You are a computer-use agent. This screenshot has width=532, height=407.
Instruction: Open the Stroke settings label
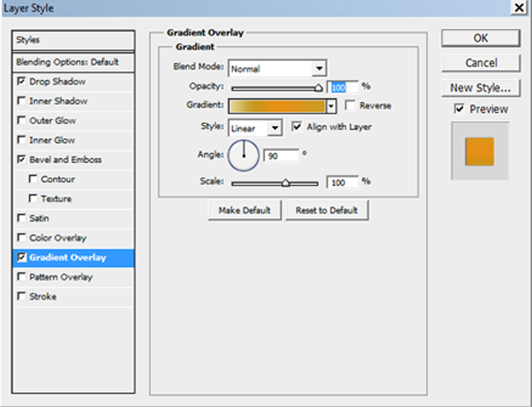click(43, 297)
